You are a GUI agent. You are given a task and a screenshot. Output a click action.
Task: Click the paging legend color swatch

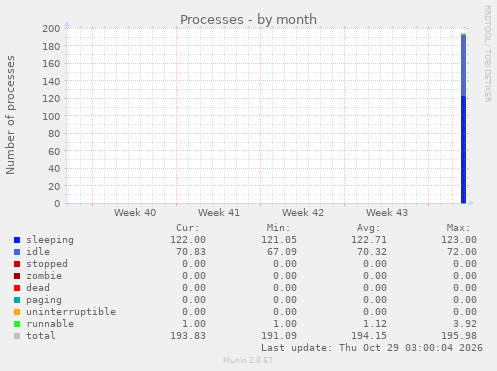point(17,300)
